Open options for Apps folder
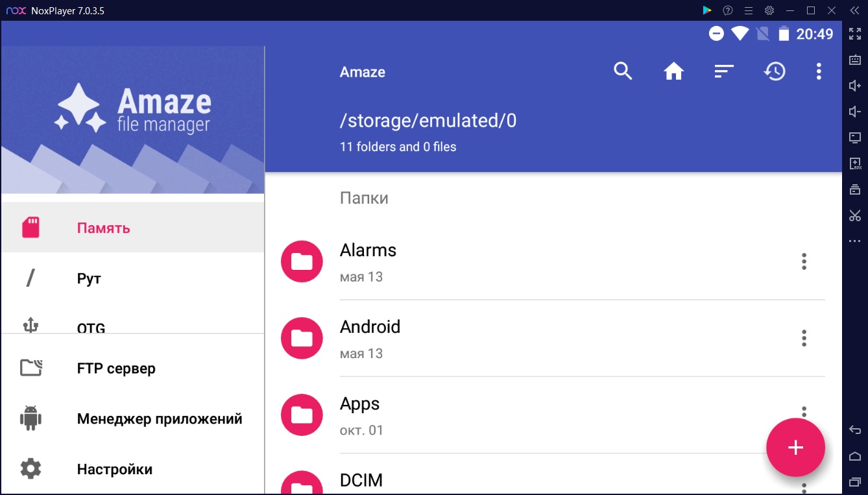This screenshot has width=868, height=495. [x=804, y=412]
